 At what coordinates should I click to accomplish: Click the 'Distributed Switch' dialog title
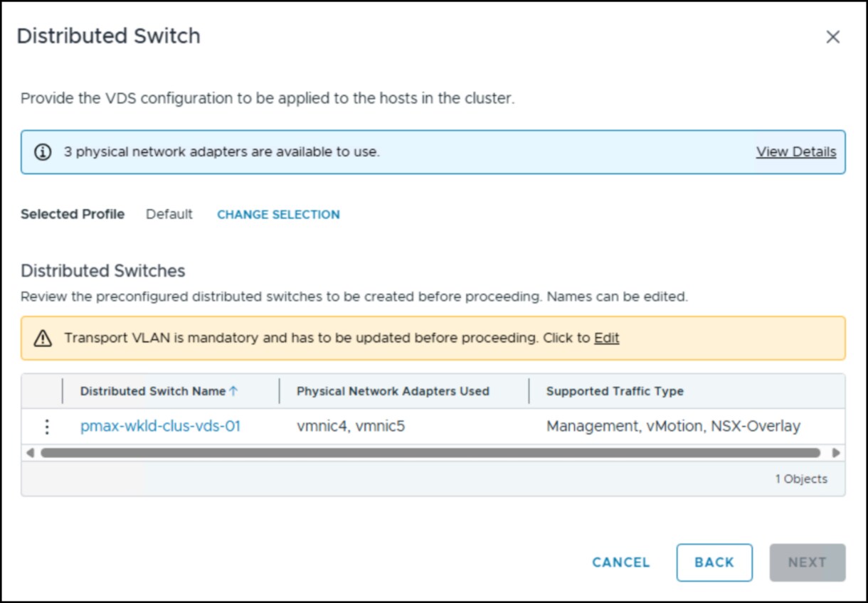pos(109,36)
